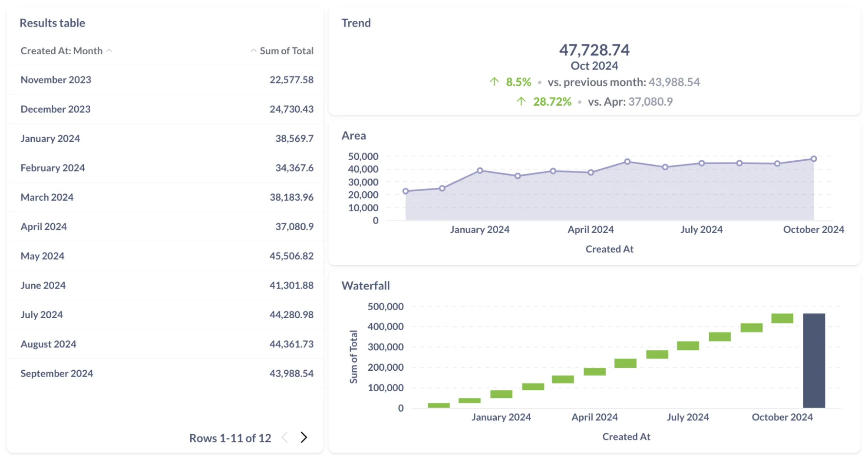The image size is (868, 459).
Task: Sort by Sum of Total column header
Action: (x=286, y=51)
